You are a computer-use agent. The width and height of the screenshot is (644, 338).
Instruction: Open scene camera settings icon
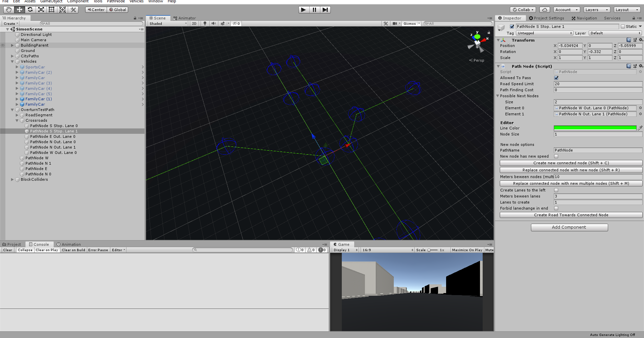click(395, 23)
